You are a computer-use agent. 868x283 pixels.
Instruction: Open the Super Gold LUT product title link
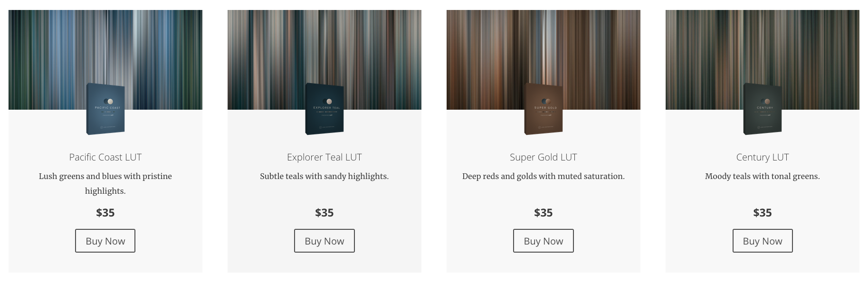543,157
